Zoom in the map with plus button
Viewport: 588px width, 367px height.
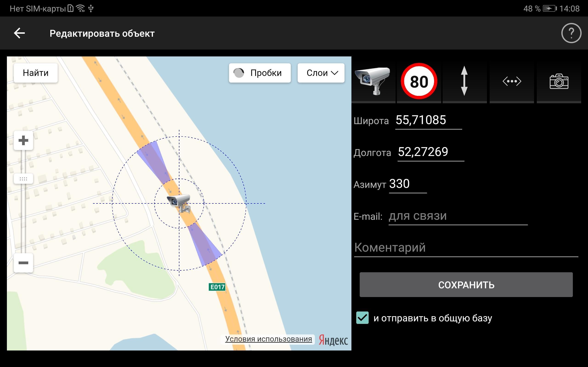pyautogui.click(x=23, y=140)
